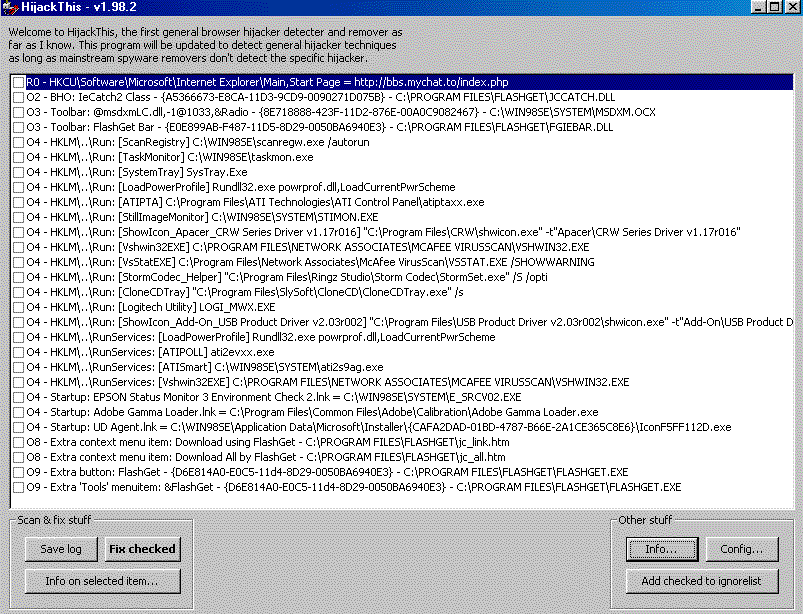This screenshot has width=803, height=614.
Task: Click the Save log button
Action: click(x=61, y=549)
